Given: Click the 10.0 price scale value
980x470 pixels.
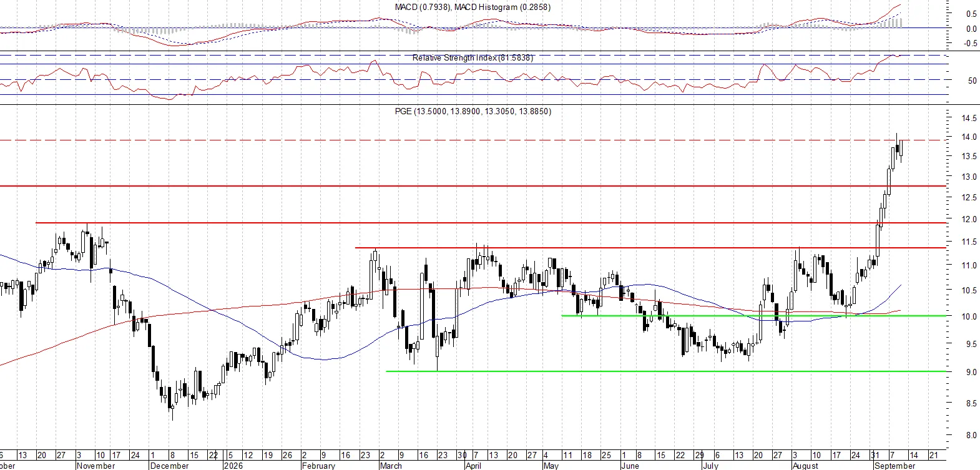Looking at the screenshot, I should [x=969, y=316].
